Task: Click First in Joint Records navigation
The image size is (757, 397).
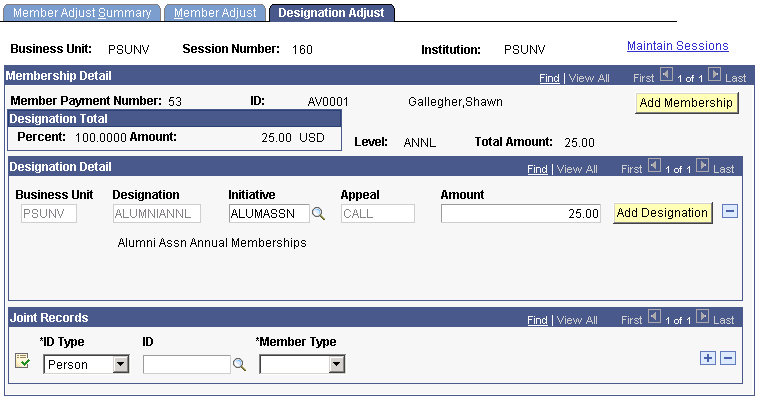Action: tap(631, 320)
